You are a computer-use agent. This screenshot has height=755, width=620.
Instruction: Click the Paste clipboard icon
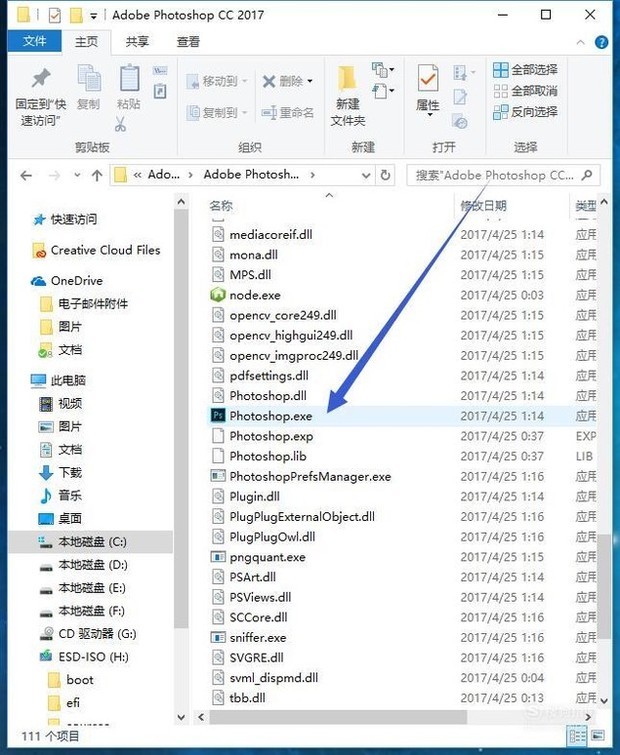point(129,78)
